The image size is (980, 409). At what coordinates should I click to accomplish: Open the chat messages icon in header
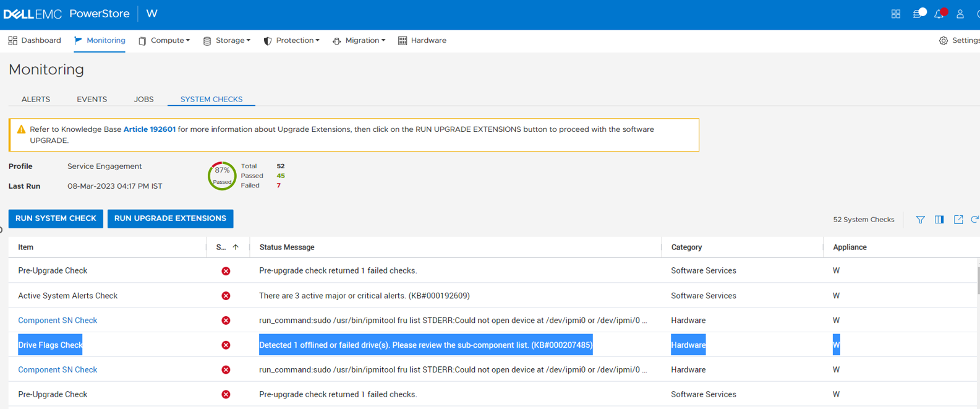coord(918,14)
